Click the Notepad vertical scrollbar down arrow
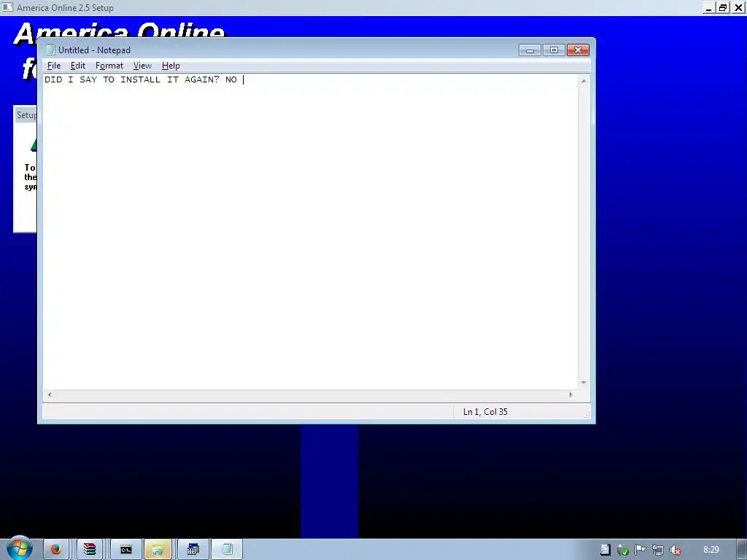This screenshot has height=560, width=747. (584, 383)
